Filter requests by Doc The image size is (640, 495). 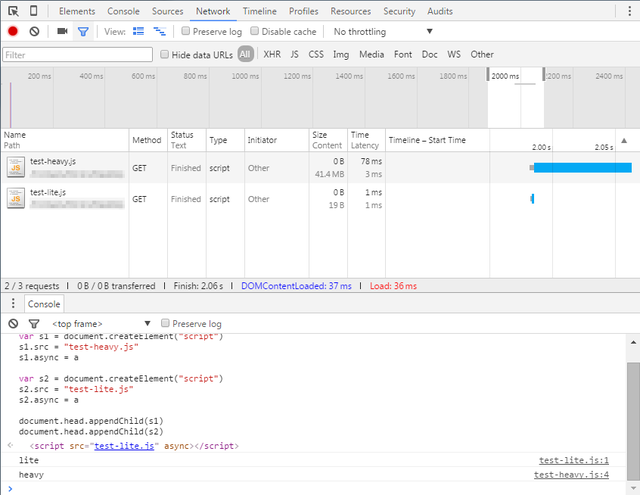click(429, 54)
